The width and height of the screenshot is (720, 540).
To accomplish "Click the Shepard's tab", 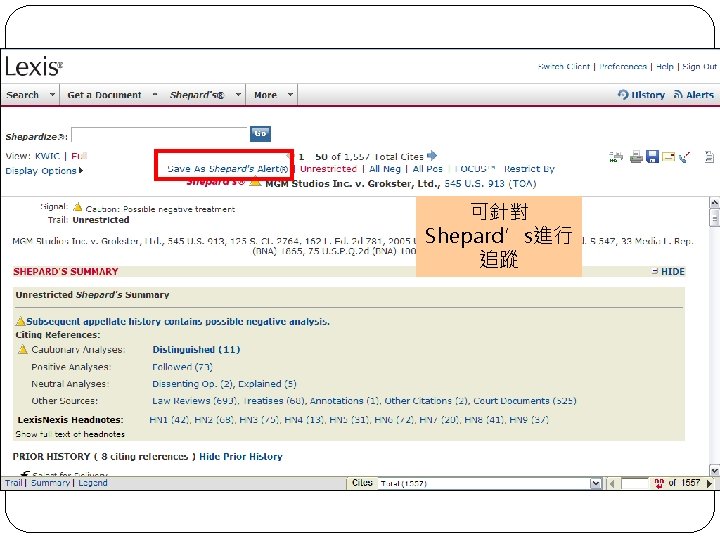I will pyautogui.click(x=197, y=95).
